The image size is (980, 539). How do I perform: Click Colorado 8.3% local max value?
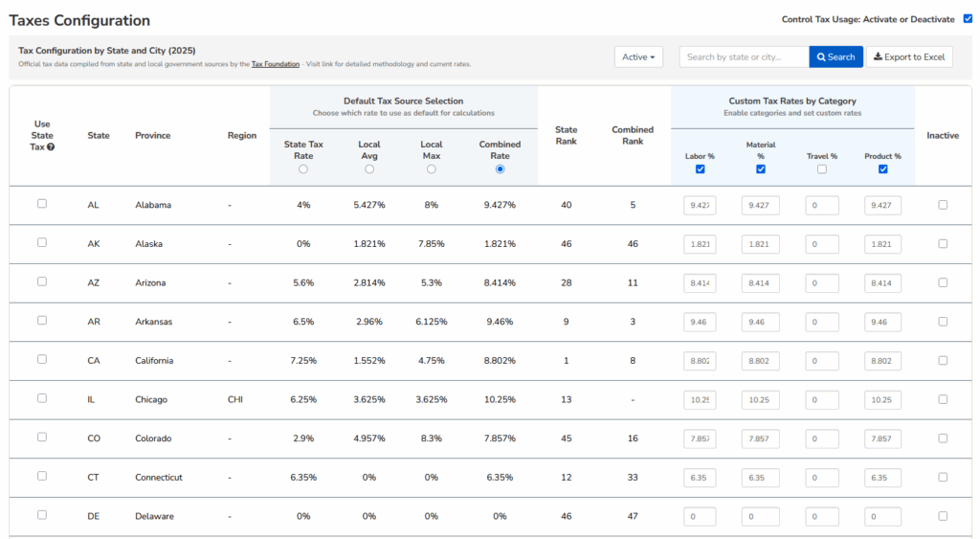(x=432, y=438)
